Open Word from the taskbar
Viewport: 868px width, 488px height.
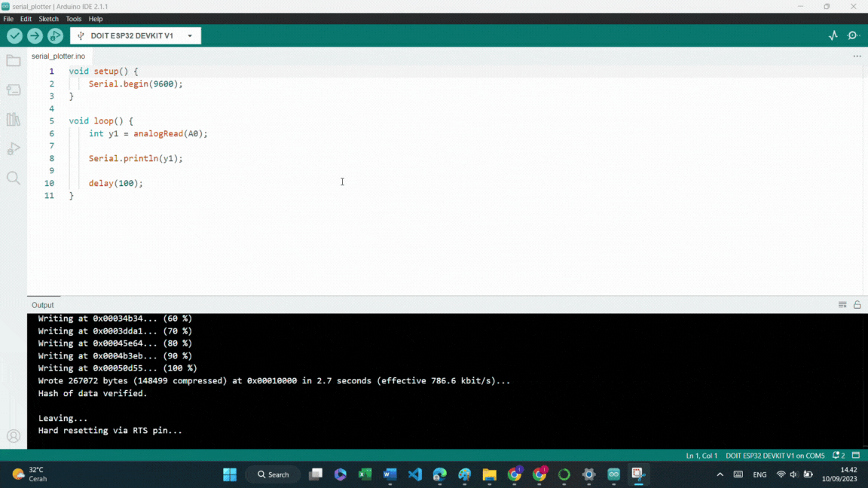coord(390,474)
